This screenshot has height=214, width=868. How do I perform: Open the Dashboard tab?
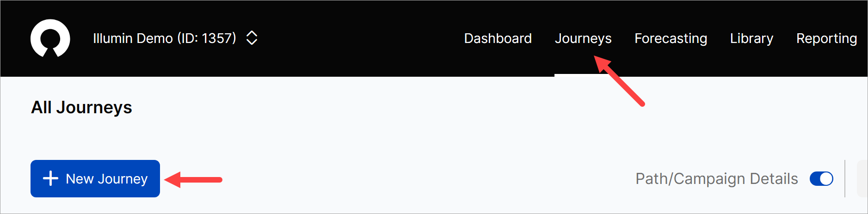[x=498, y=38]
